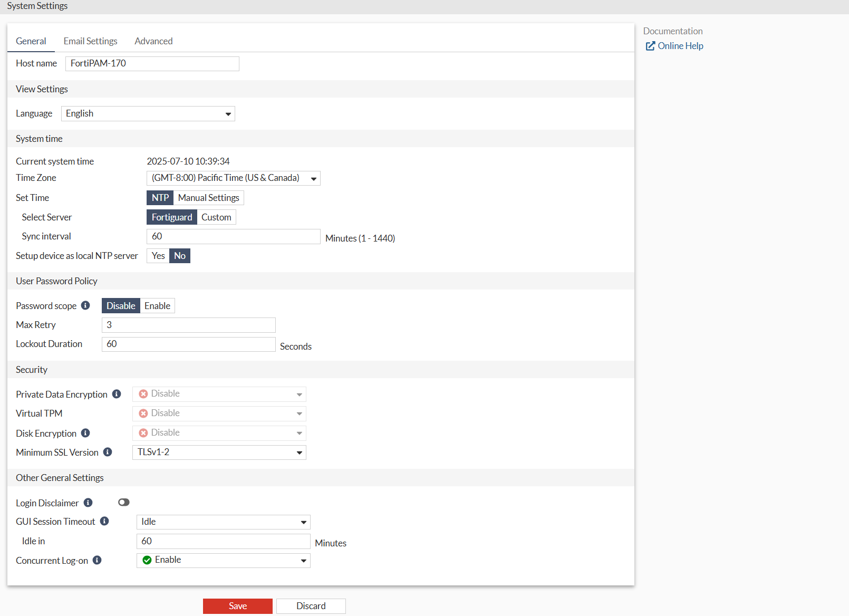Image resolution: width=849 pixels, height=616 pixels.
Task: Click the Password scope info icon
Action: coord(85,305)
